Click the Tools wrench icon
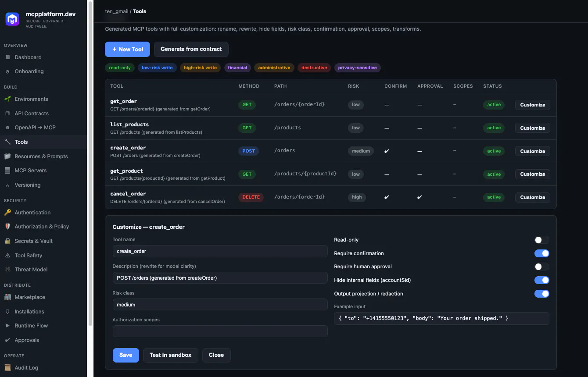This screenshot has width=588, height=377. pos(7,142)
